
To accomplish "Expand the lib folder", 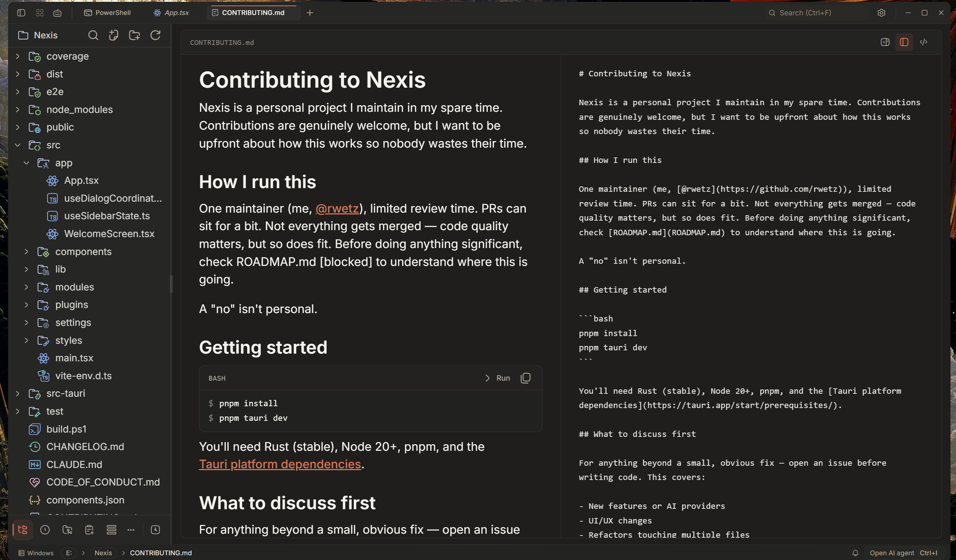I will [26, 269].
